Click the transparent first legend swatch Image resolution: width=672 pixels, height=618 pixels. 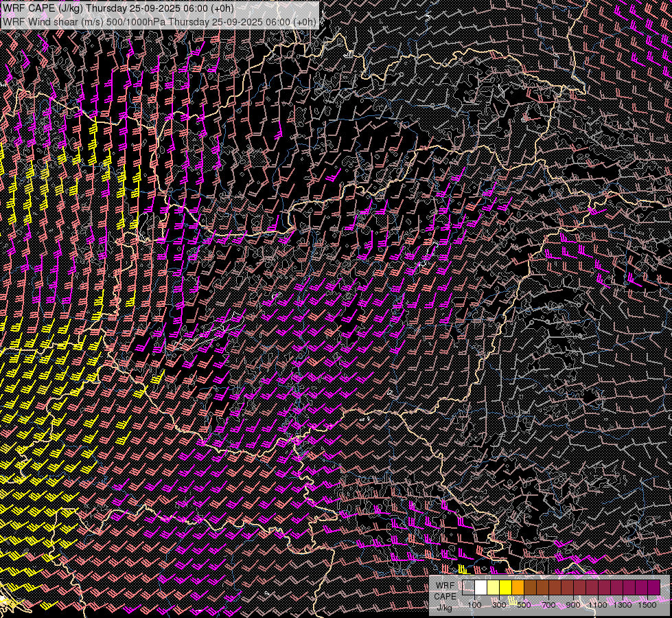coord(468,587)
